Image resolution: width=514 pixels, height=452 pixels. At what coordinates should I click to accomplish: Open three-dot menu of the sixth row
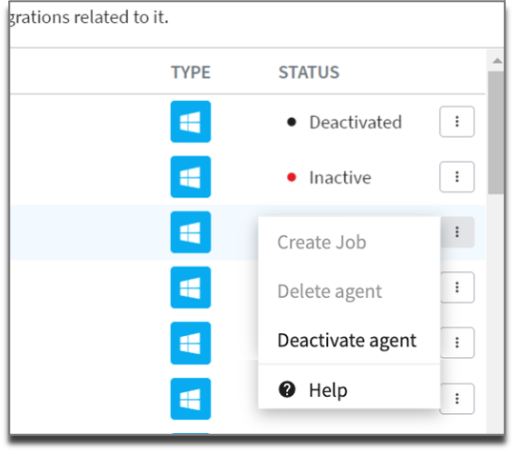(x=457, y=399)
